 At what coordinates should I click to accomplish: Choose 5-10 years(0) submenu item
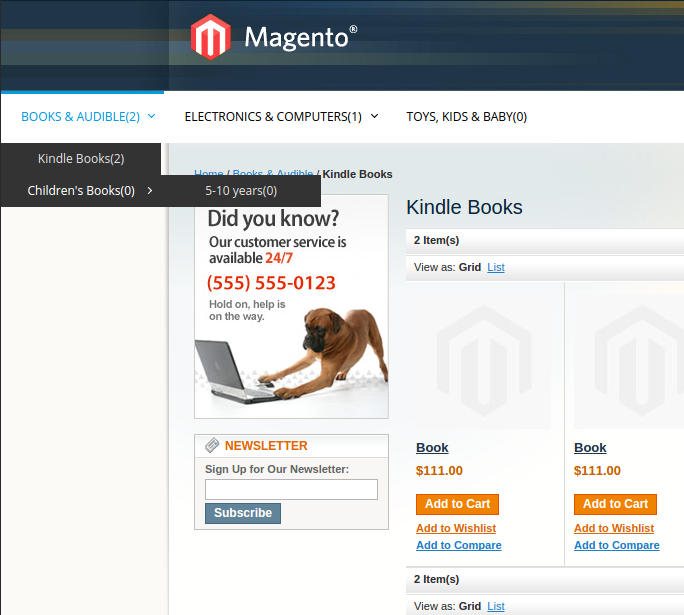pos(241,191)
